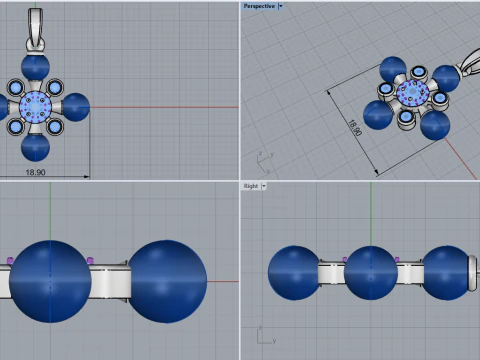Select the middle blue sphere in Right viewport
The width and height of the screenshot is (480, 360).
(x=371, y=273)
